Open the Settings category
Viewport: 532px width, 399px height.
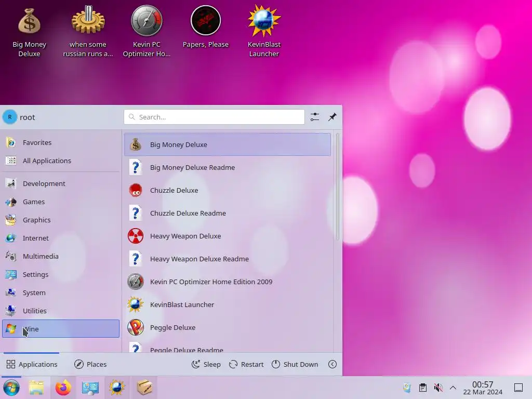point(61,274)
